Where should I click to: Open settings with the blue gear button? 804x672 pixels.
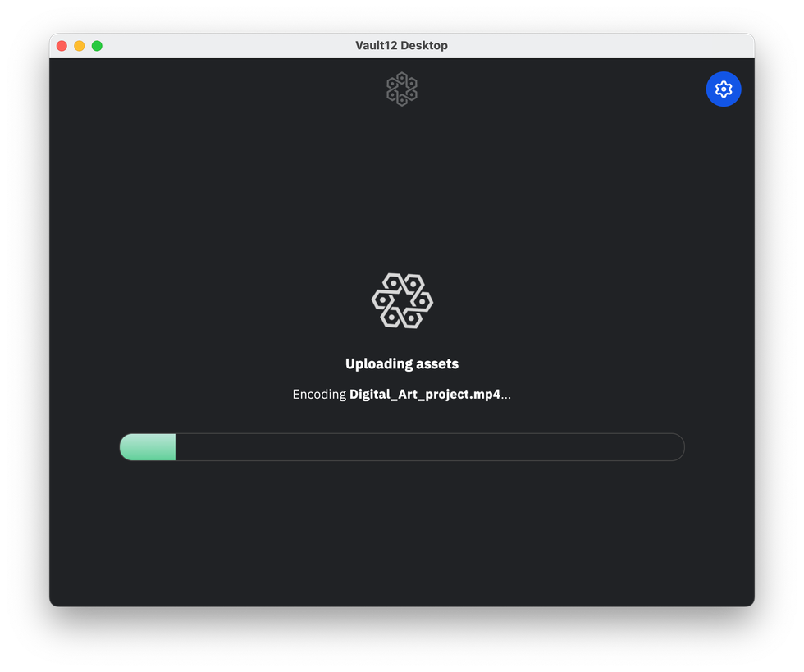723,89
